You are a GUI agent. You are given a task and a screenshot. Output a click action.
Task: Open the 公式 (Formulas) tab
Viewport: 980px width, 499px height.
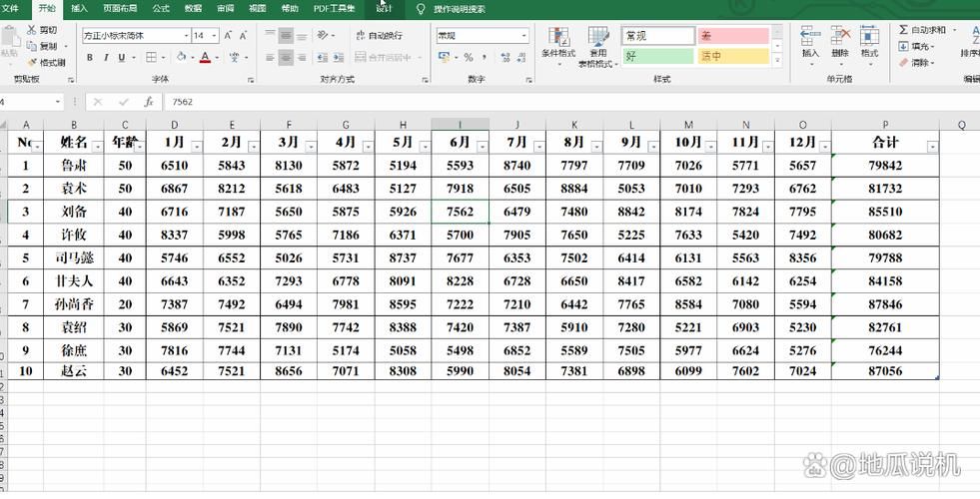pyautogui.click(x=161, y=9)
